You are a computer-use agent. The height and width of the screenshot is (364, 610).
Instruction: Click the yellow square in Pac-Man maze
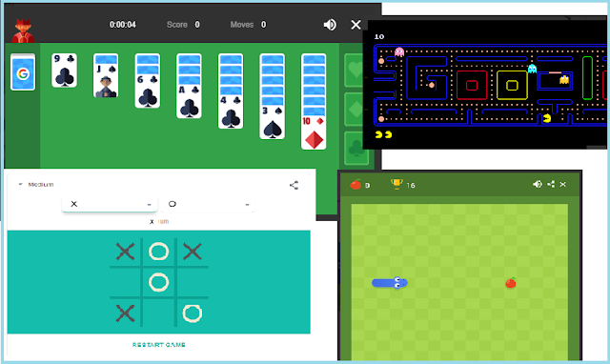(x=512, y=85)
